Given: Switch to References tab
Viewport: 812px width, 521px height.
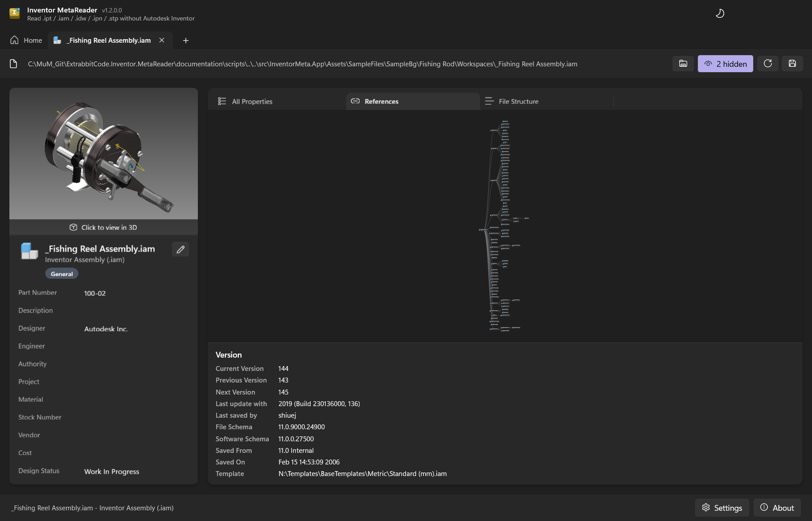Looking at the screenshot, I should (x=413, y=102).
